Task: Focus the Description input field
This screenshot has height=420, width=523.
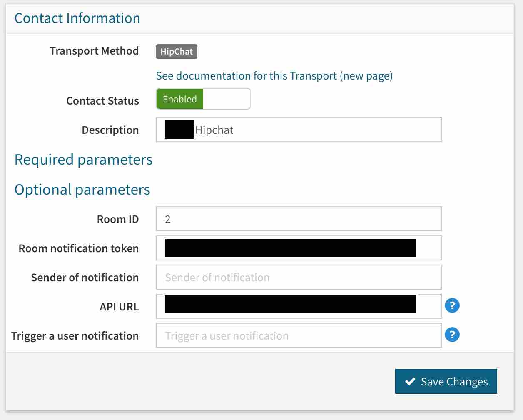Action: [299, 130]
